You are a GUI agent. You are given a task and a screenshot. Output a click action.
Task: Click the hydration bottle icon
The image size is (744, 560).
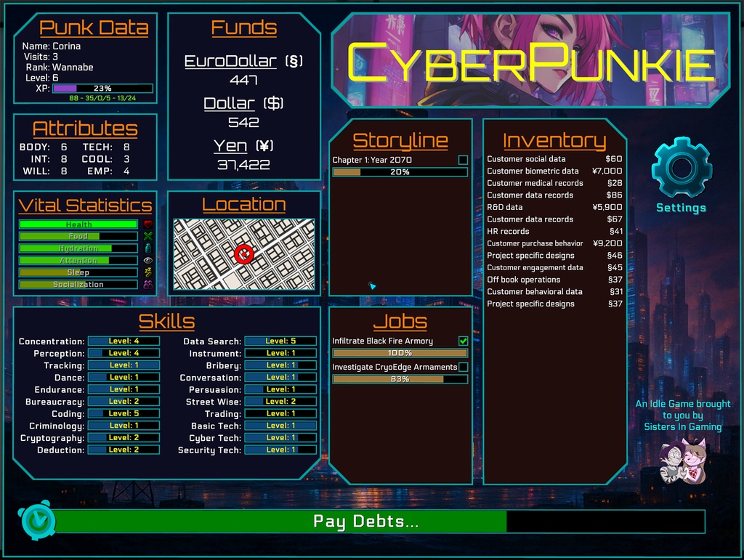146,248
